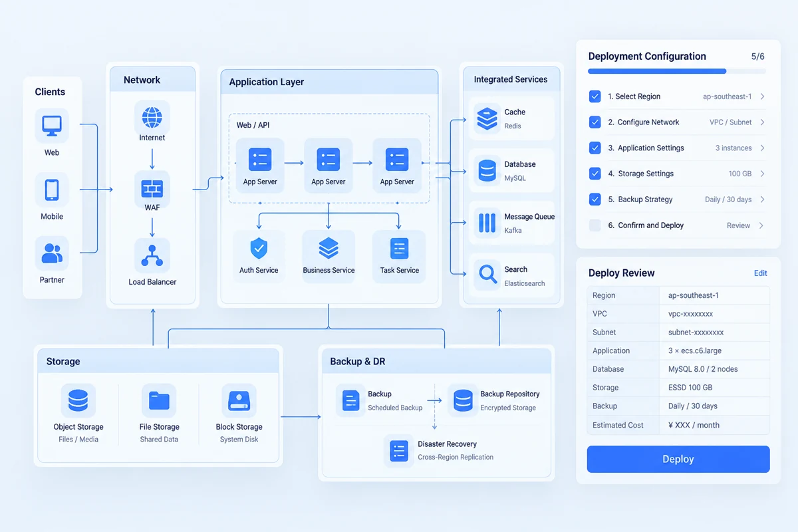Click the Auth Service shield icon
This screenshot has height=532, width=798.
[259, 249]
